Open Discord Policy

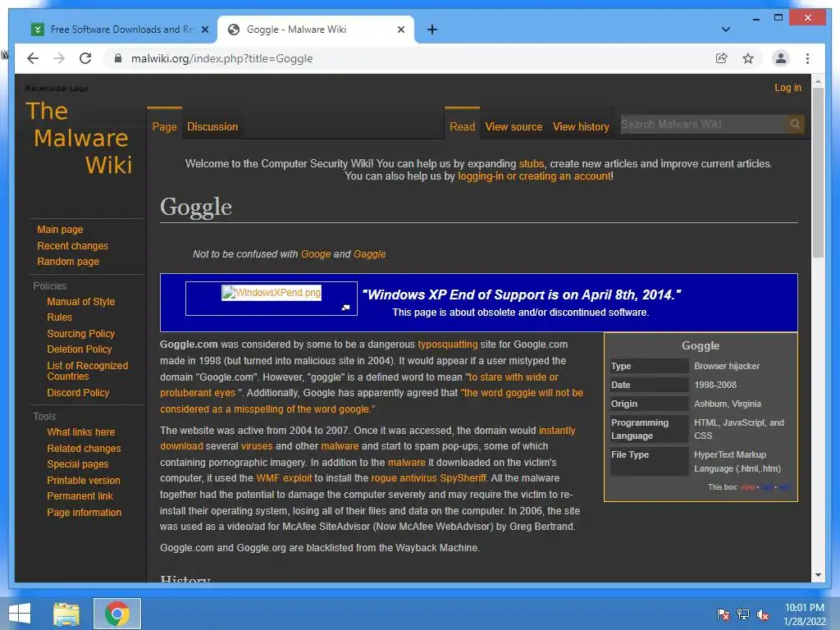pos(78,393)
